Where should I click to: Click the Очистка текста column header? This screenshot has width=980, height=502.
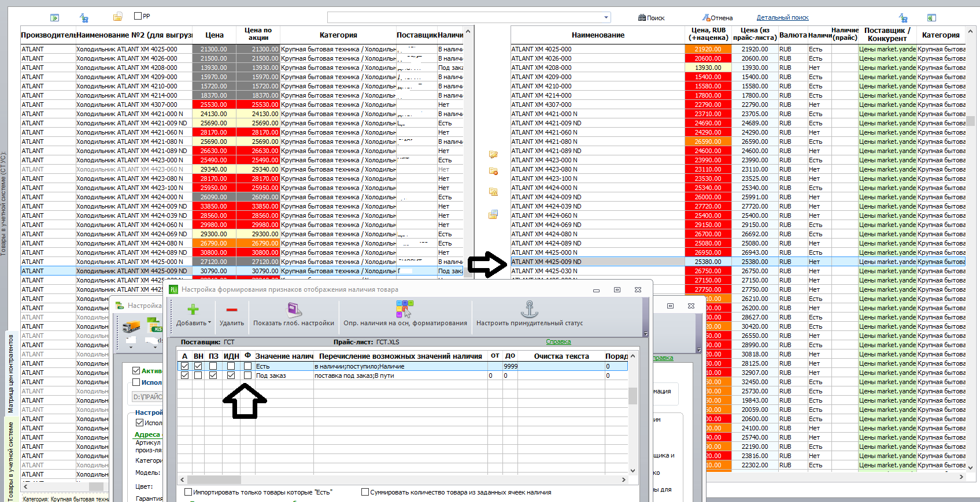[x=561, y=356]
